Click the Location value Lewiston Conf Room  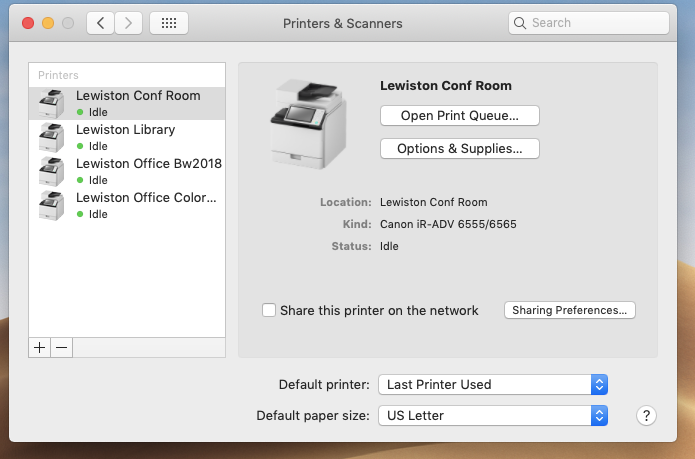433,202
